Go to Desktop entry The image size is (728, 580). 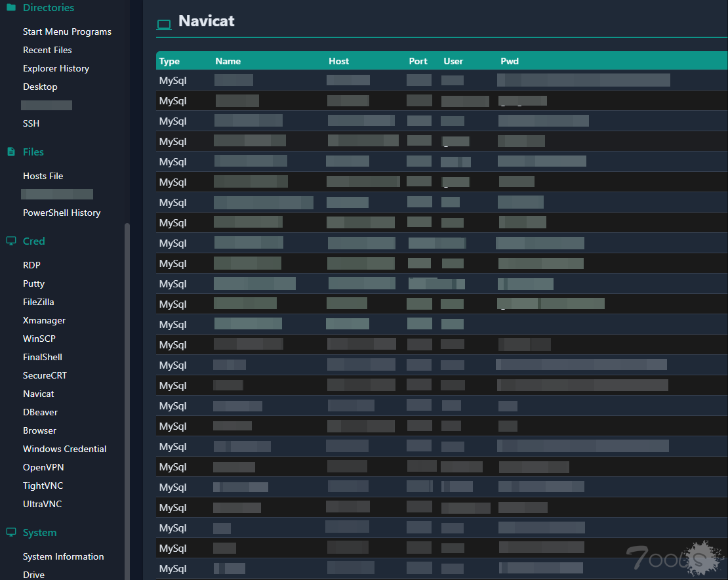pyautogui.click(x=40, y=87)
